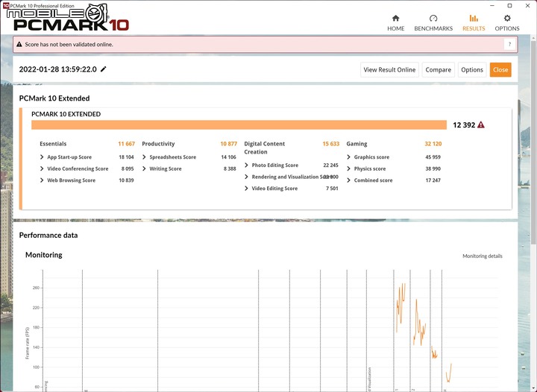
Task: Click the Frame rate (FPS) axis label
Action: point(28,343)
